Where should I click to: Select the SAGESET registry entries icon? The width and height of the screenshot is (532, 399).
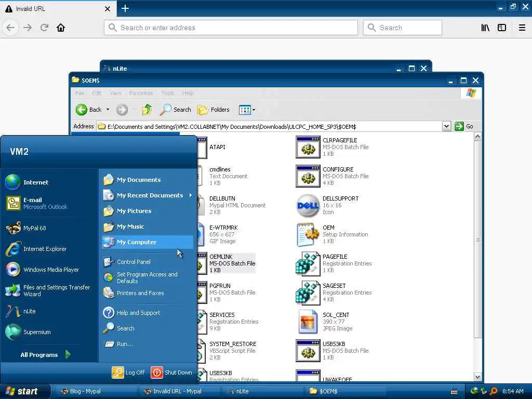(x=308, y=292)
